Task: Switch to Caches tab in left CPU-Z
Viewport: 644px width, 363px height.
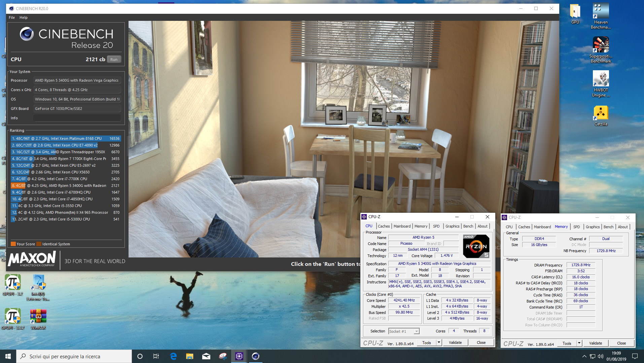Action: pyautogui.click(x=384, y=226)
